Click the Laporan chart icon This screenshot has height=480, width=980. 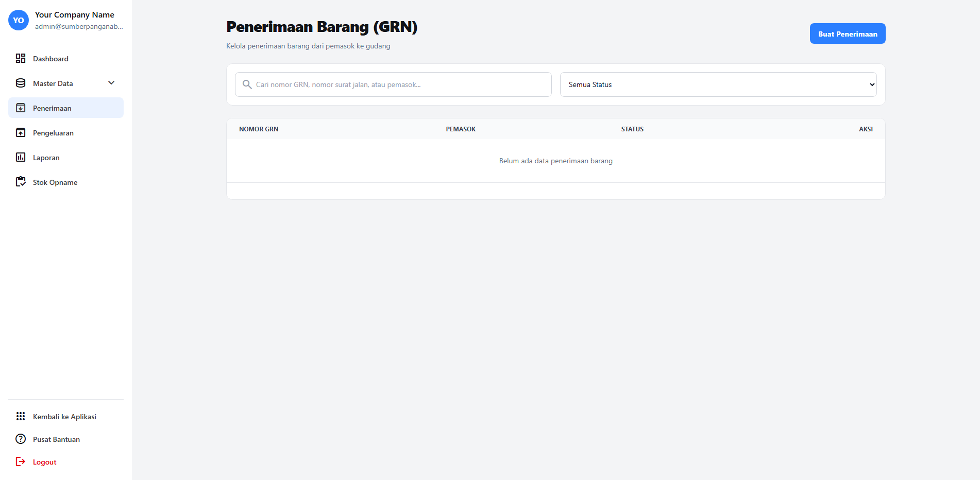tap(21, 157)
